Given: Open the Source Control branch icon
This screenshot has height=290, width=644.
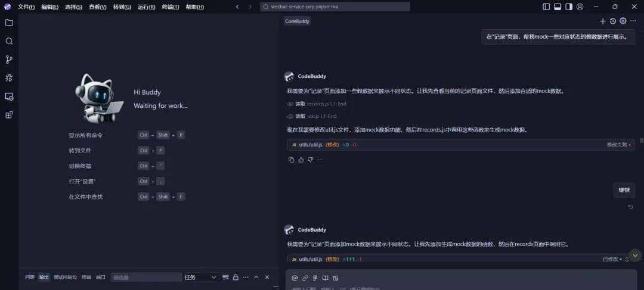Looking at the screenshot, I should point(9,60).
